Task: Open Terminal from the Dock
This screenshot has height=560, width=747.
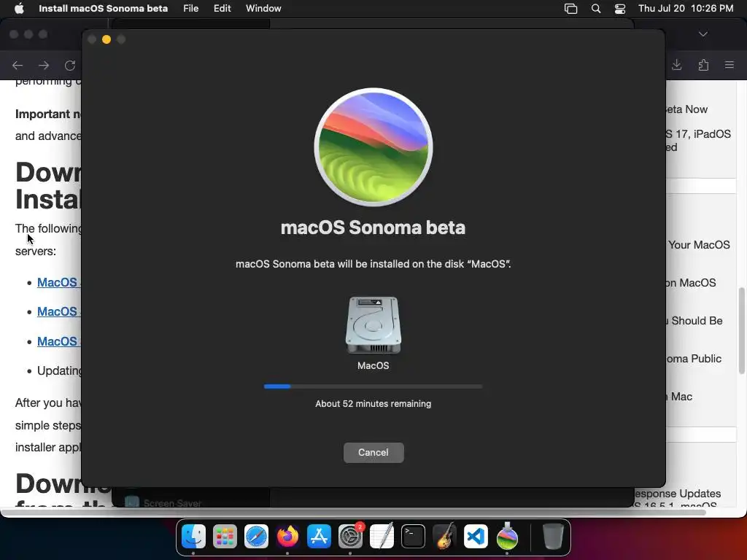Action: pos(413,537)
